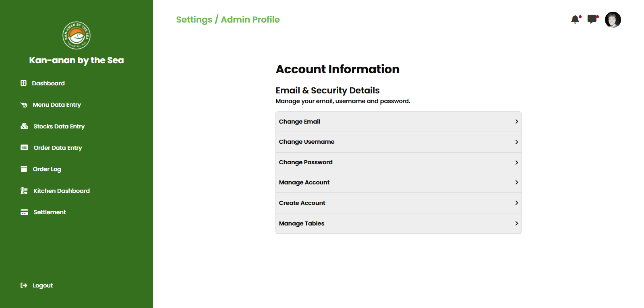Click the Order Log archive icon
Viewport: 644px width, 308px height.
[x=24, y=169]
